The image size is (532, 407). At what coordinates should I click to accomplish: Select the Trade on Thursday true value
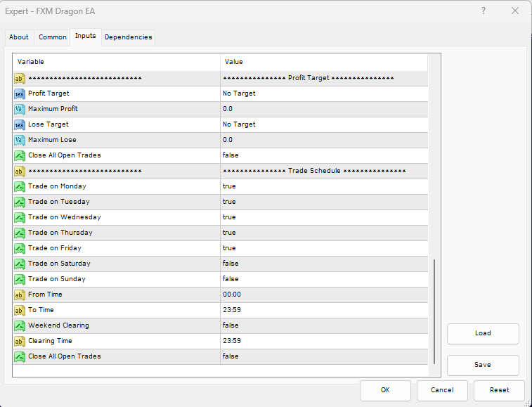click(229, 233)
